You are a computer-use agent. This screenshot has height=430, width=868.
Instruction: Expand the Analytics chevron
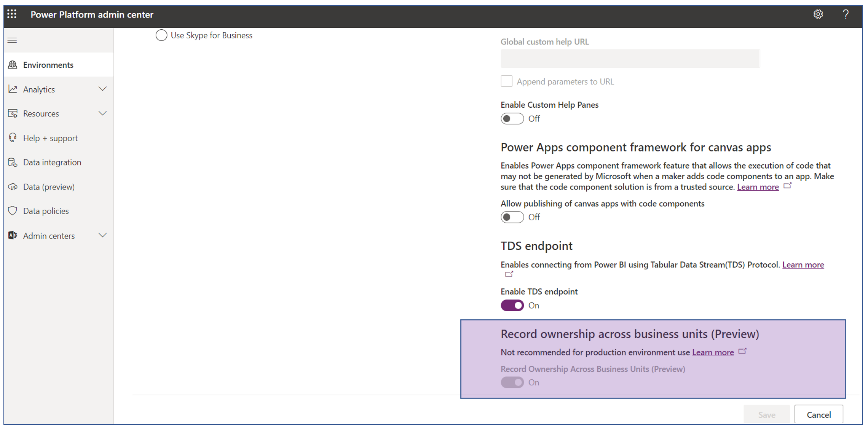coord(102,89)
